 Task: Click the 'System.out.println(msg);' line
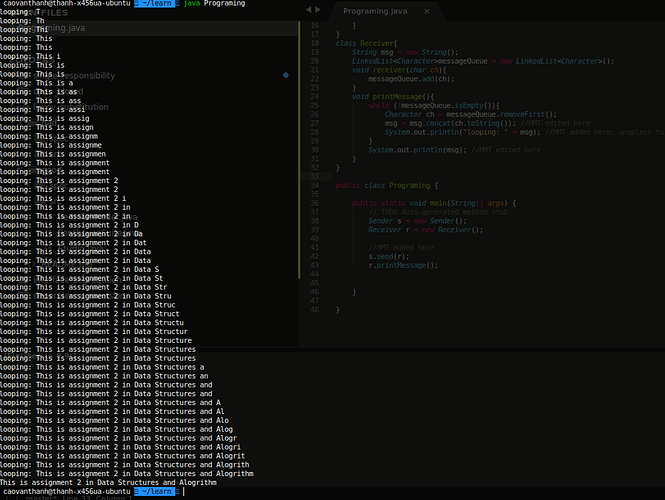[x=417, y=150]
